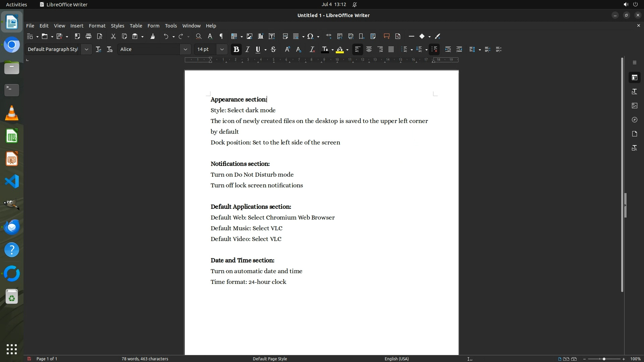This screenshot has width=644, height=362.
Task: Clone formatting paintbrush icon
Action: (x=153, y=36)
